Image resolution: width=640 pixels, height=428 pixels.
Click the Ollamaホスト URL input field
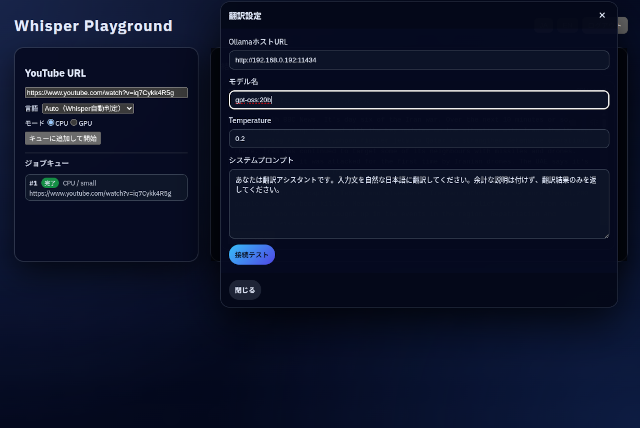(x=419, y=60)
